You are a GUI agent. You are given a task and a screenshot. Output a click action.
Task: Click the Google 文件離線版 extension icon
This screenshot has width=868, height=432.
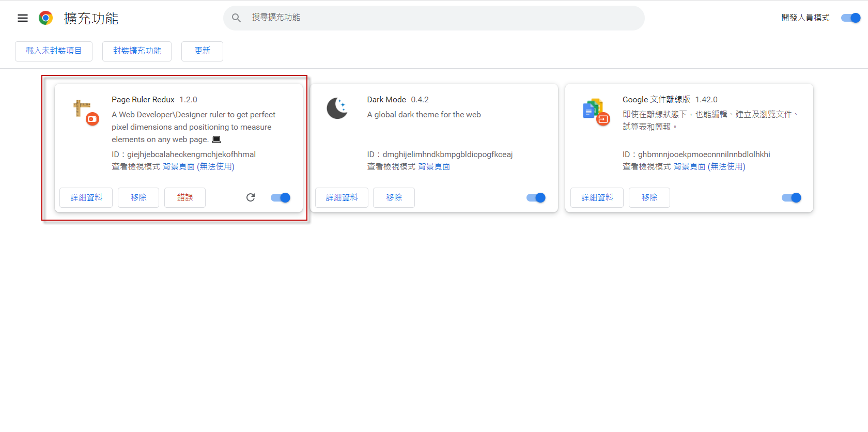point(596,112)
